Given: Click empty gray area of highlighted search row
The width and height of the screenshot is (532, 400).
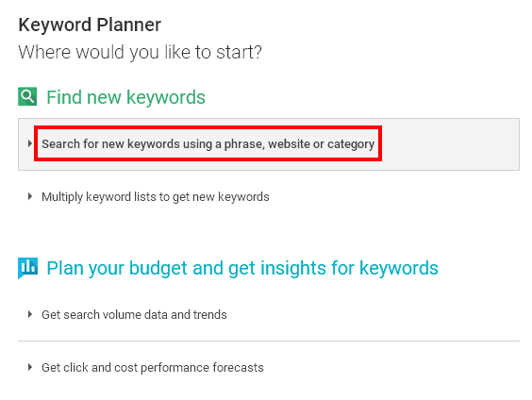Looking at the screenshot, I should point(451,144).
